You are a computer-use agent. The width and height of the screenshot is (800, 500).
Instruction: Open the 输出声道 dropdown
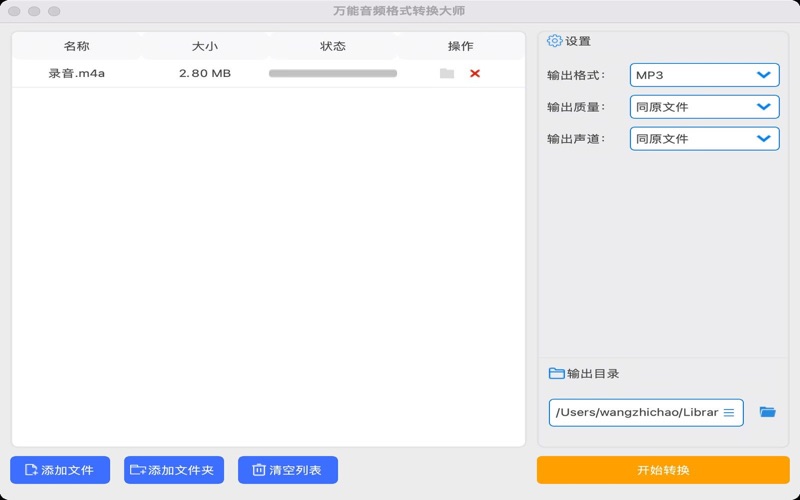(x=704, y=139)
